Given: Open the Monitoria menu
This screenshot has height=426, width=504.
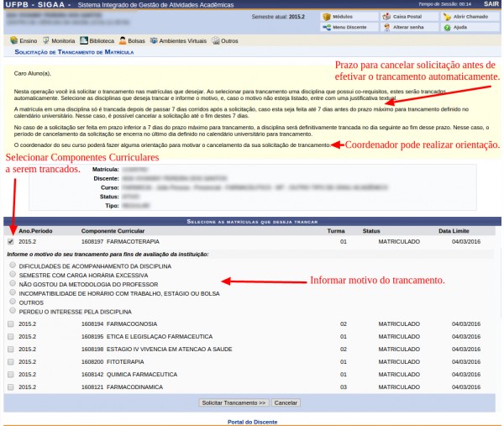Looking at the screenshot, I should pyautogui.click(x=63, y=41).
